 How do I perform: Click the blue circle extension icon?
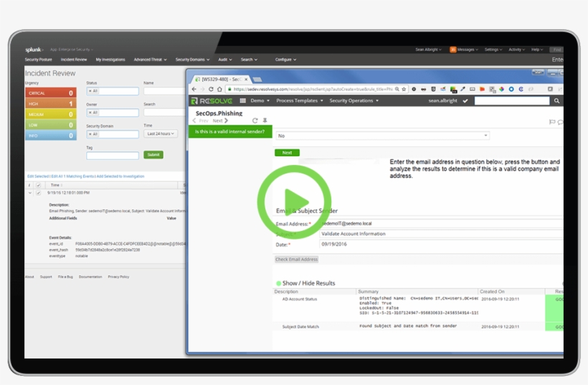click(511, 89)
